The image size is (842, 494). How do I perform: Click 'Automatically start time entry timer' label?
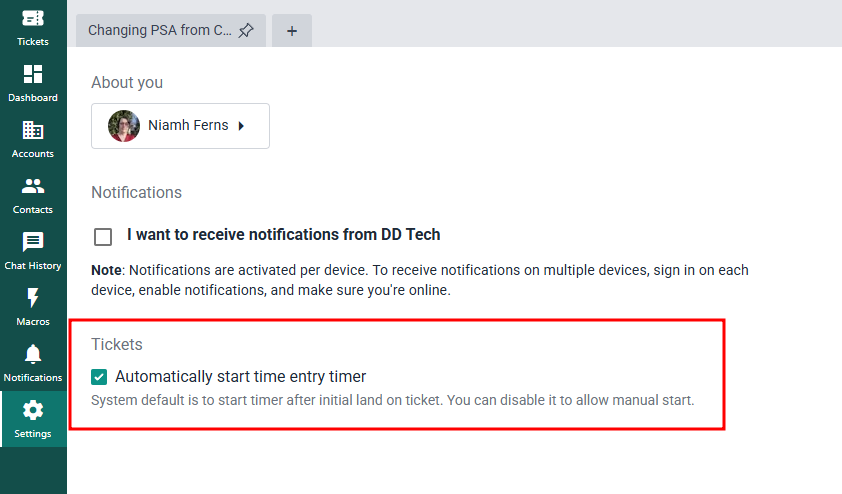point(240,377)
